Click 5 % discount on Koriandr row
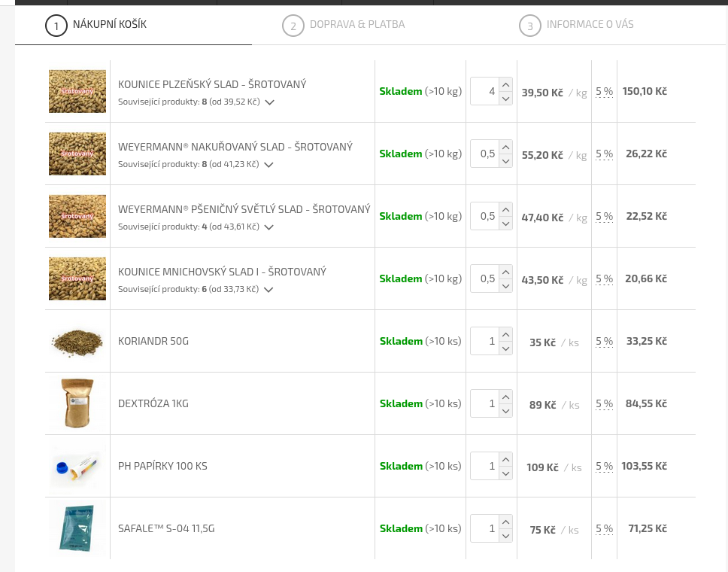Image resolution: width=728 pixels, height=572 pixels. (604, 341)
